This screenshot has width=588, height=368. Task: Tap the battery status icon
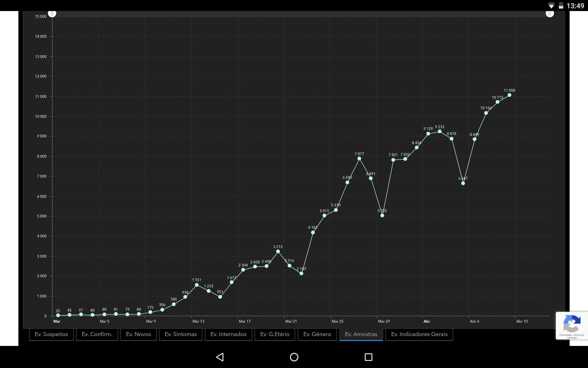561,6
